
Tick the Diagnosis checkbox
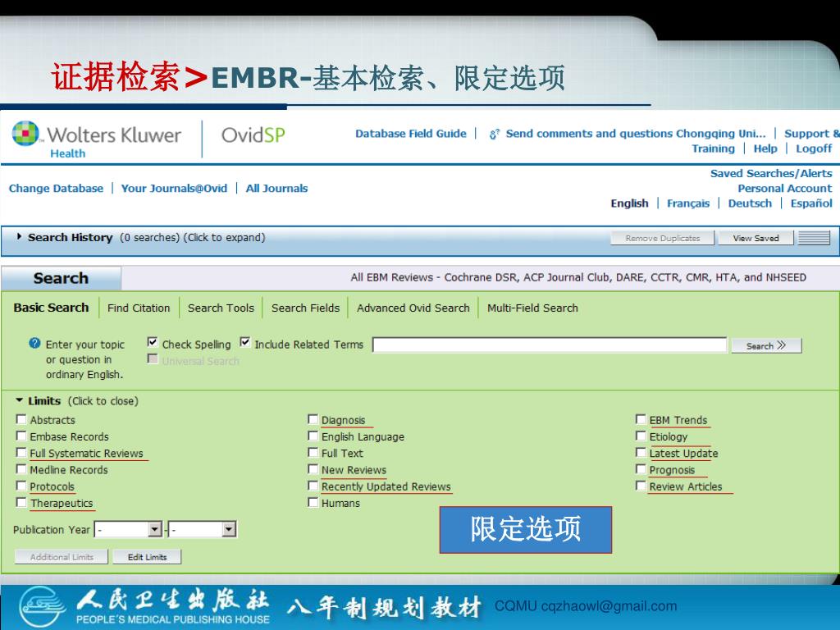coord(313,419)
